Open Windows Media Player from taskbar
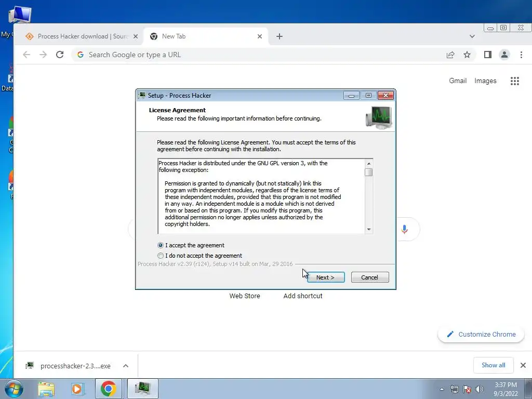 click(x=77, y=389)
